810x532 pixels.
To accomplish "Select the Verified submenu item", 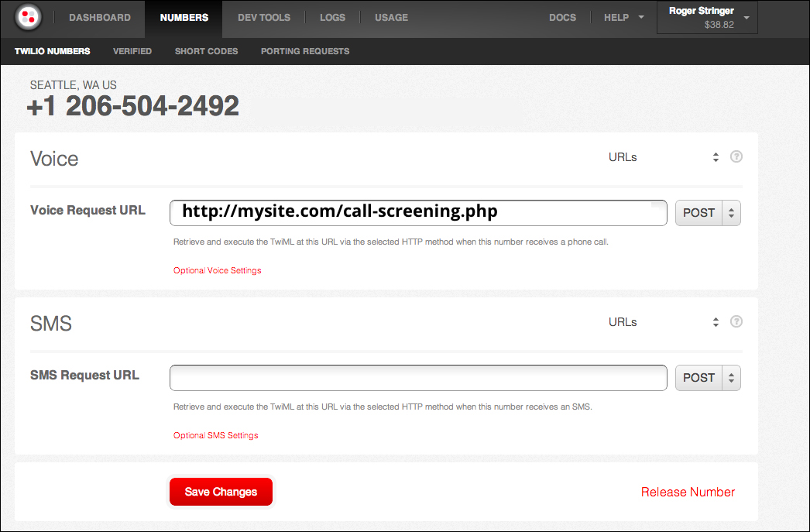I will point(132,51).
